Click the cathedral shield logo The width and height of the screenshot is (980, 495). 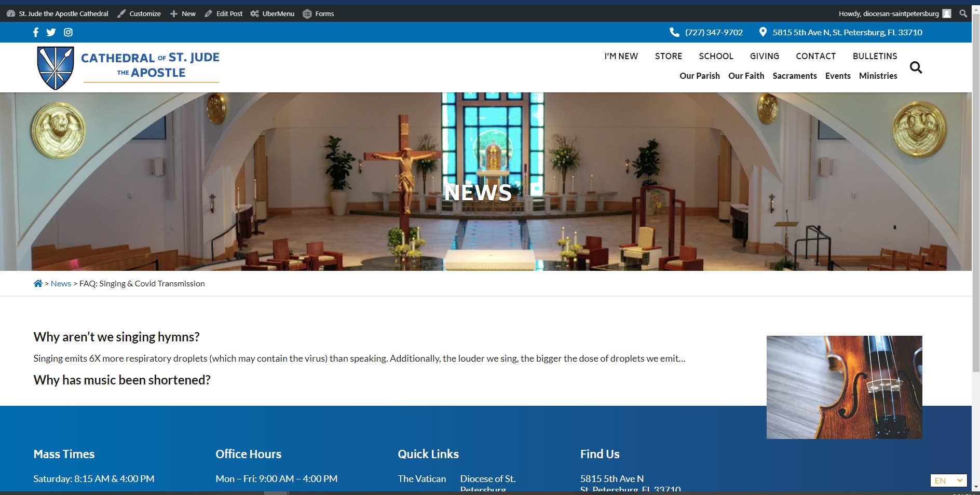(56, 67)
